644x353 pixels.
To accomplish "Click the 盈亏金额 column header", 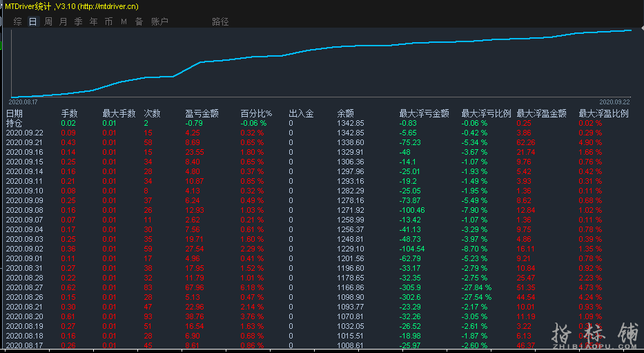I will pyautogui.click(x=202, y=113).
